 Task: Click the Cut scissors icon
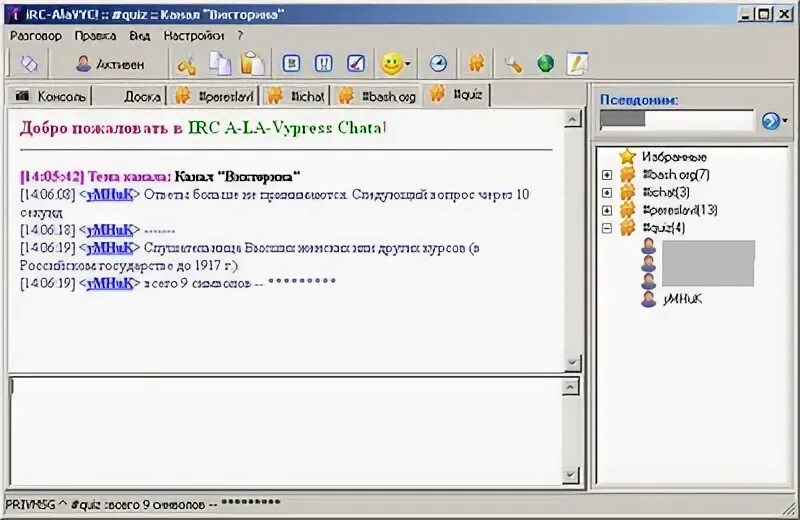[x=186, y=65]
